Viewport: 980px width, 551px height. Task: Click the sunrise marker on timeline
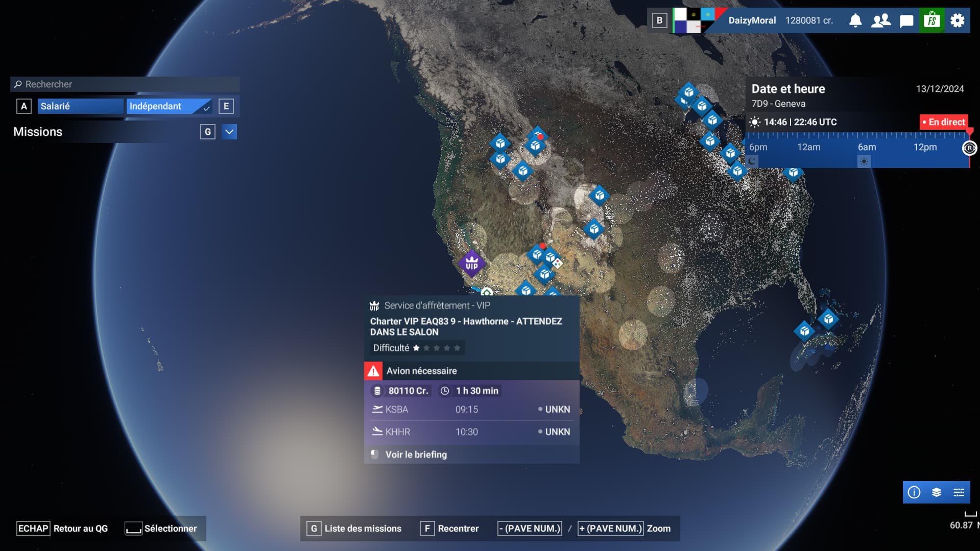pyautogui.click(x=864, y=161)
